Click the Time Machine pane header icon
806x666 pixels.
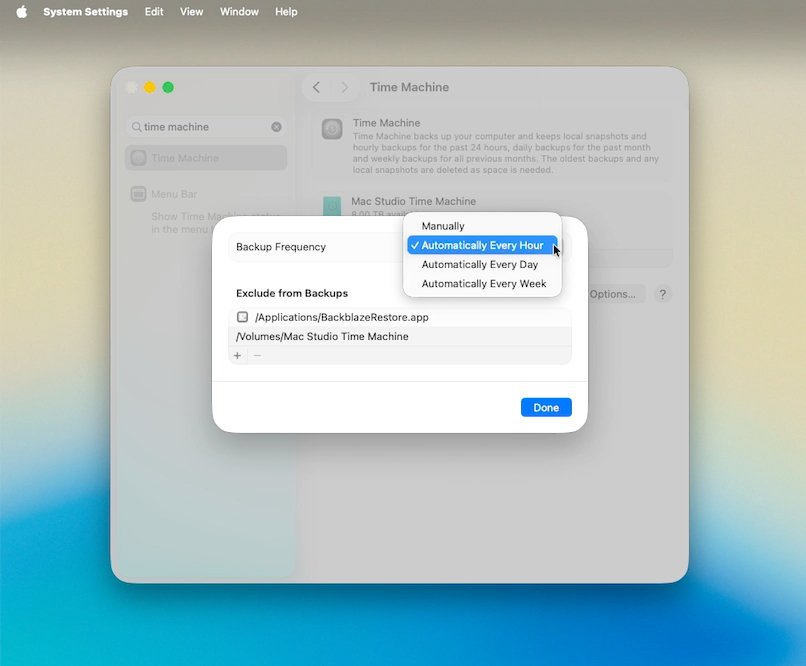click(332, 129)
